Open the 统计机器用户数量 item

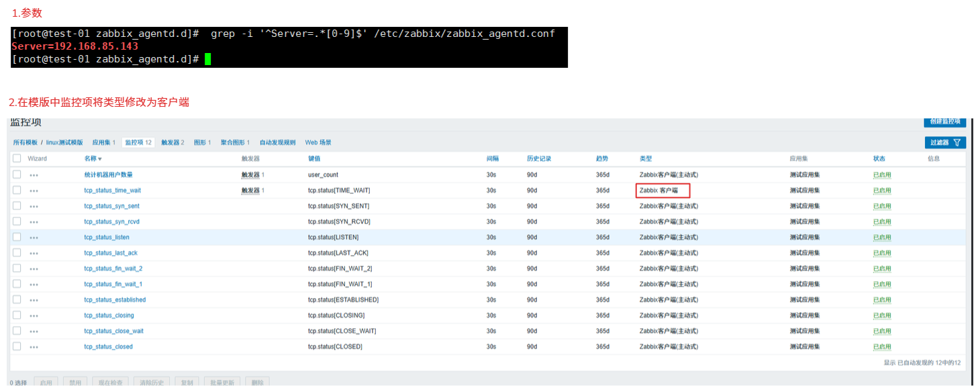pos(108,175)
